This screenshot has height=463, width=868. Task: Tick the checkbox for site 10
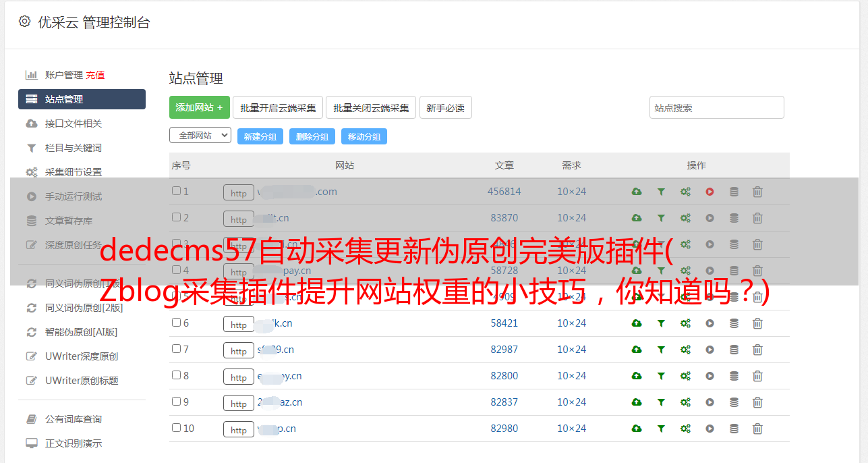pos(176,428)
